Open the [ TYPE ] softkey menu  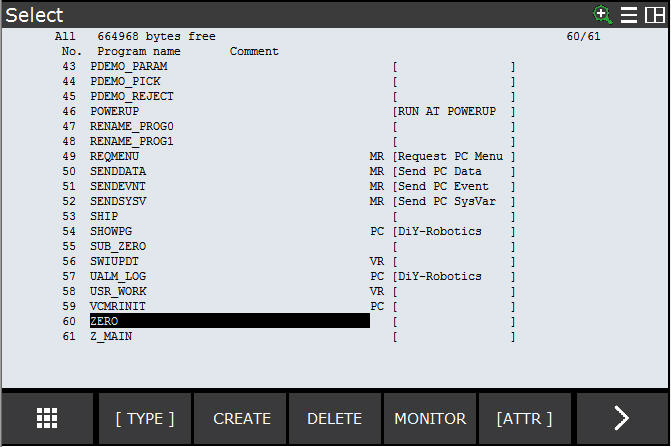click(144, 419)
